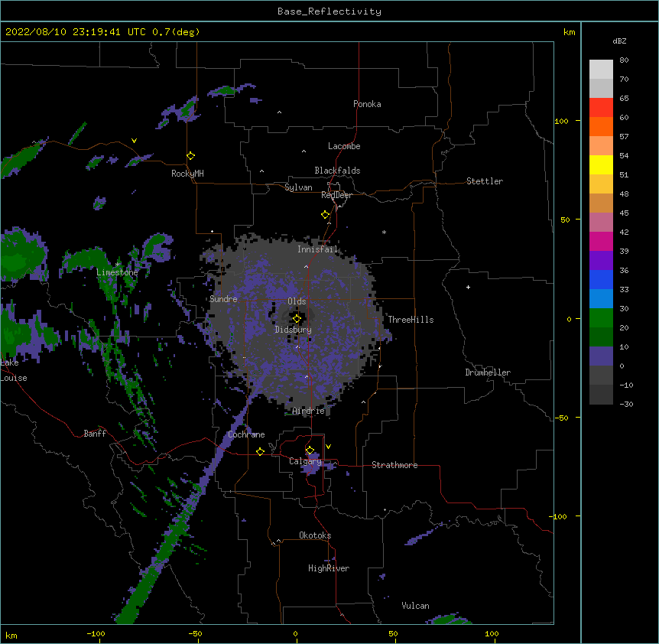Click the Banff label
This screenshot has width=659, height=644.
(95, 434)
